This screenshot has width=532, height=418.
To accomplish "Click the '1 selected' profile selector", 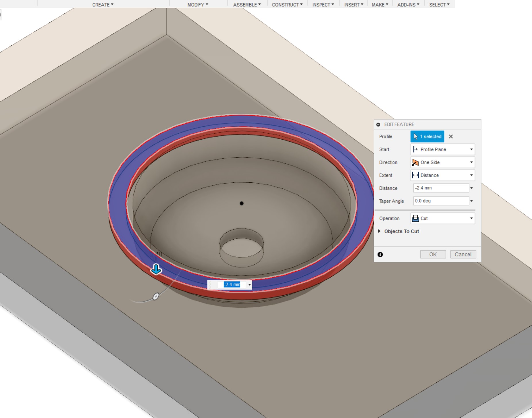I will click(427, 136).
